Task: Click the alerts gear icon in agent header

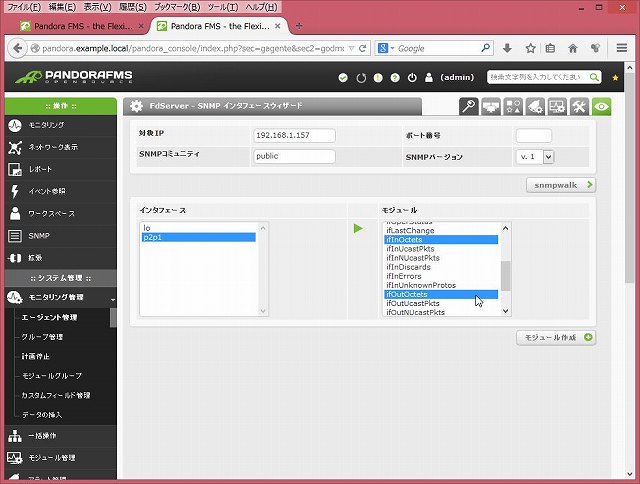Action: click(x=535, y=107)
